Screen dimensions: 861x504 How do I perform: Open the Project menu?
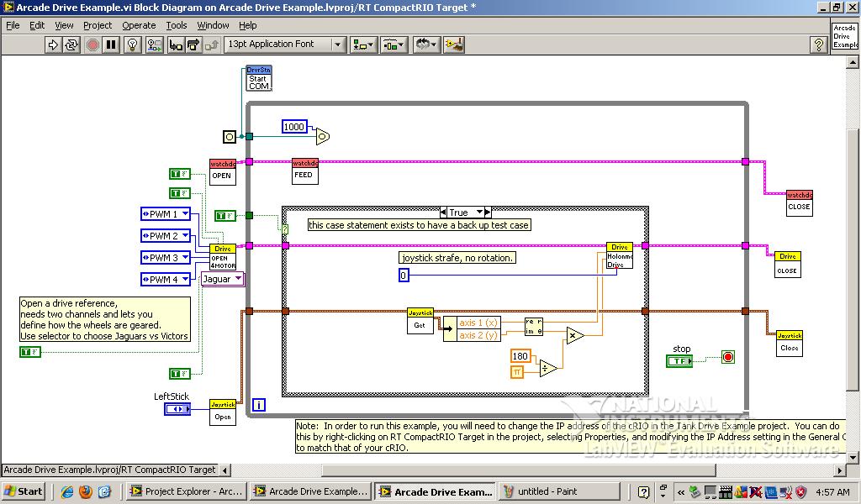[x=98, y=25]
